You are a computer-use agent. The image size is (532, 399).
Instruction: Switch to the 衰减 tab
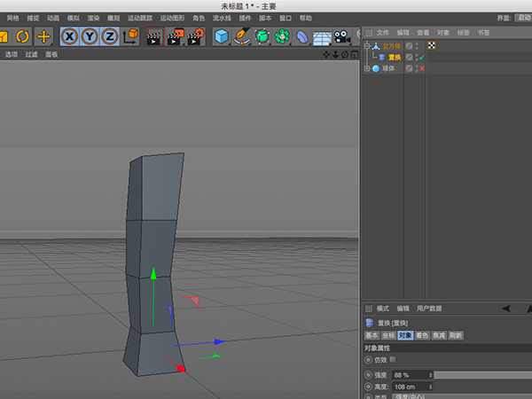pyautogui.click(x=439, y=335)
